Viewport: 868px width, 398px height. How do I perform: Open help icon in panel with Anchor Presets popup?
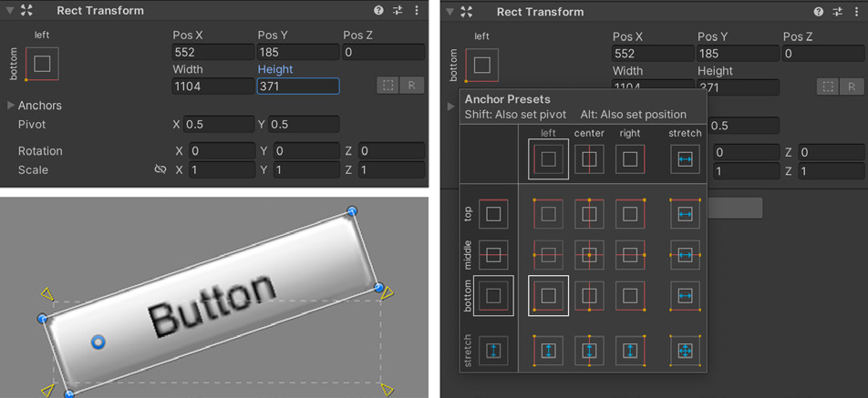[x=819, y=12]
